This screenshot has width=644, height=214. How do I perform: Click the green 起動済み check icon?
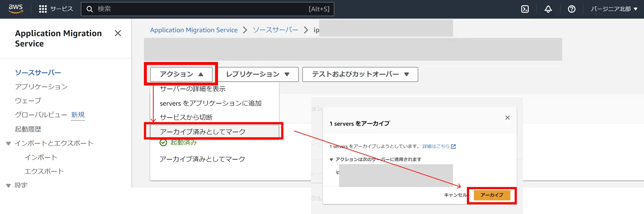(x=163, y=143)
